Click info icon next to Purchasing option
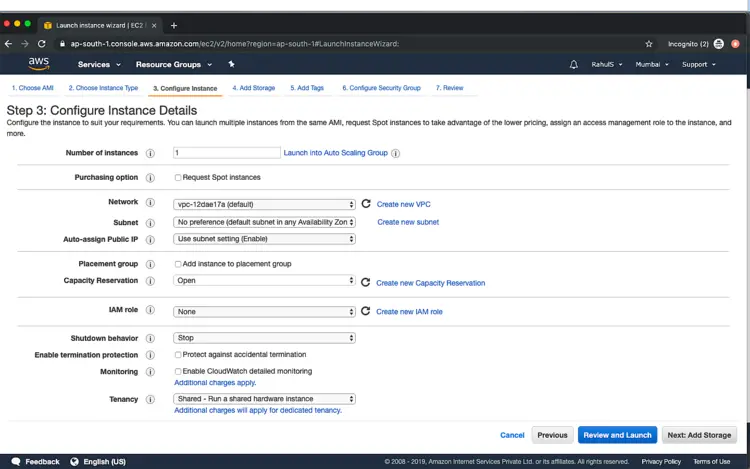Viewport: 750px width, 469px height. pos(150,177)
